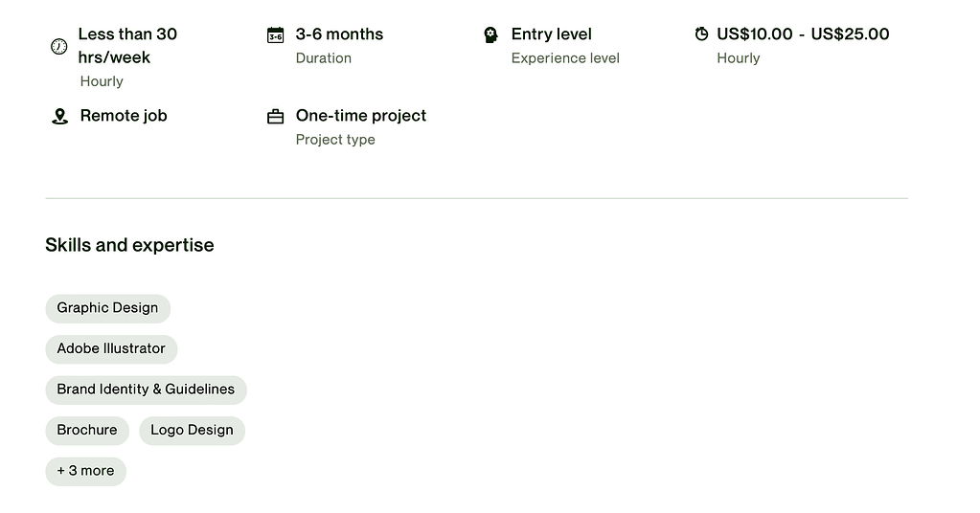Choose the Brochure skill tag
This screenshot has width=980, height=513.
87,430
